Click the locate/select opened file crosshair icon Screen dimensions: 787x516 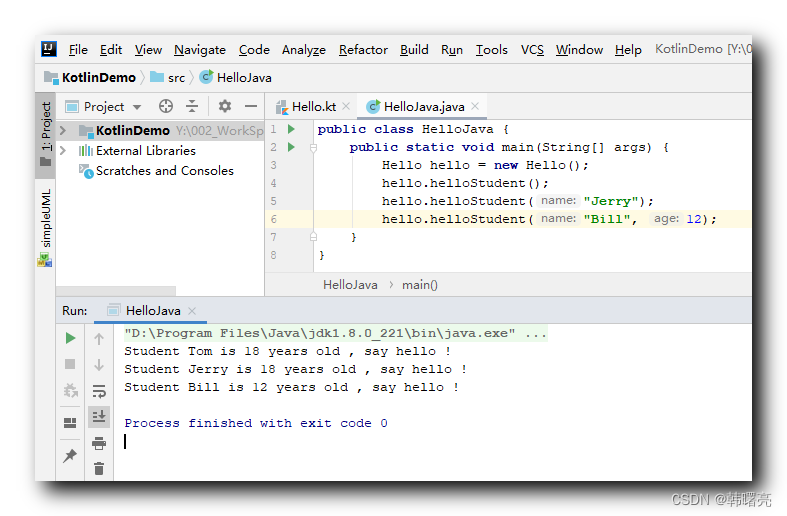click(166, 106)
